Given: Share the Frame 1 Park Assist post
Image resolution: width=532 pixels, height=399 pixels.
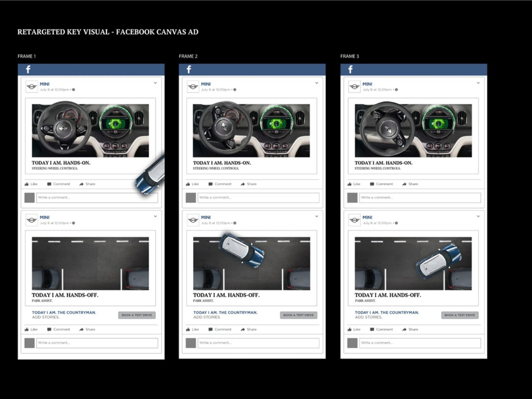Looking at the screenshot, I should click(87, 329).
